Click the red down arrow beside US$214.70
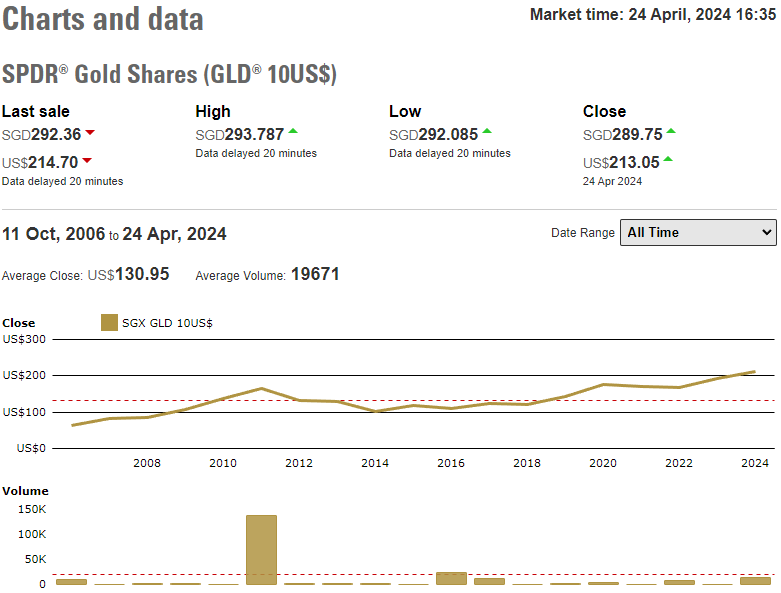This screenshot has height=593, width=781. click(x=87, y=160)
